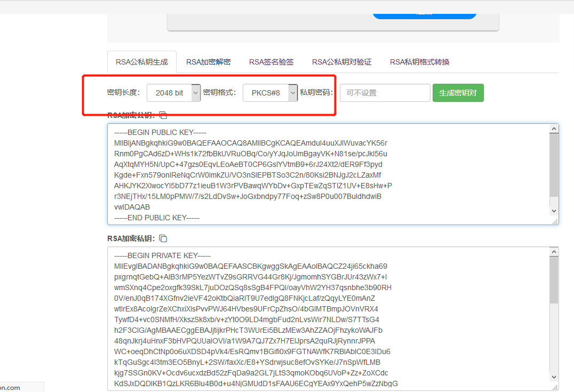Click private key box scroll-up arrow
574x392 pixels.
click(x=554, y=252)
